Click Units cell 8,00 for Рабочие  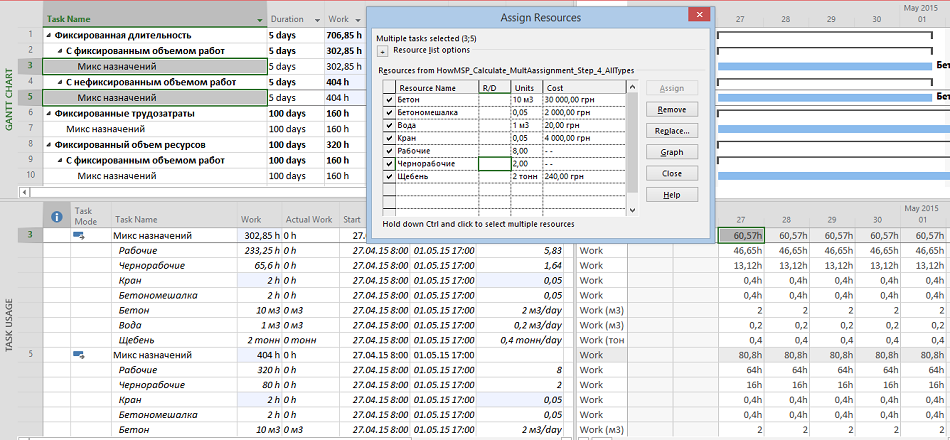526,150
